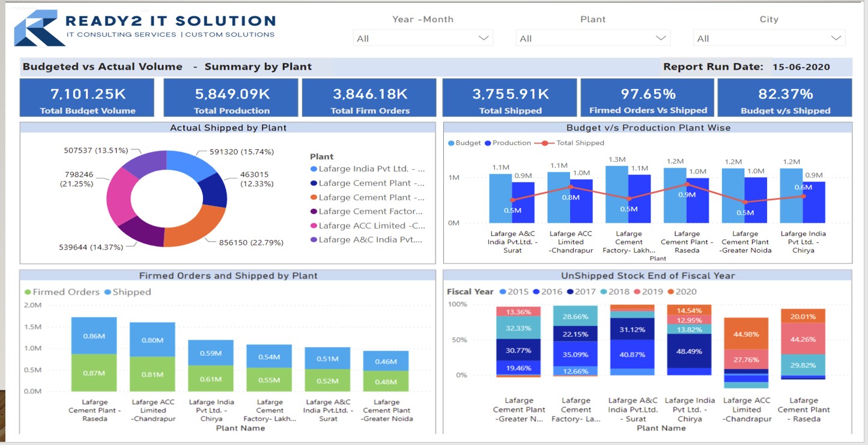Click the 0.6M total shipped point for Chirya
Viewport: 868px width, 445px height.
click(803, 196)
